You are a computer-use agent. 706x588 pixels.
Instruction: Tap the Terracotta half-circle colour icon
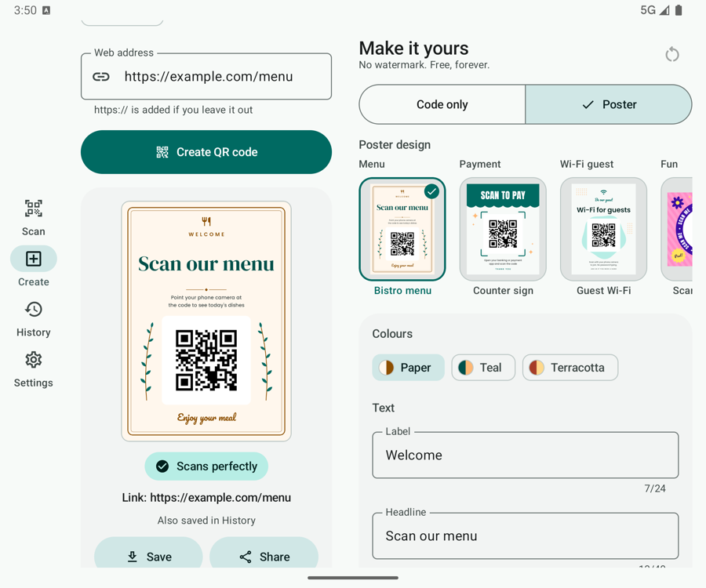[x=537, y=368]
